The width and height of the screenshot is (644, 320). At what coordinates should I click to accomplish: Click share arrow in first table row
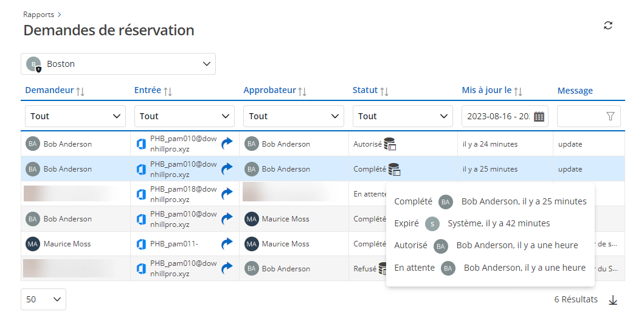click(x=227, y=144)
